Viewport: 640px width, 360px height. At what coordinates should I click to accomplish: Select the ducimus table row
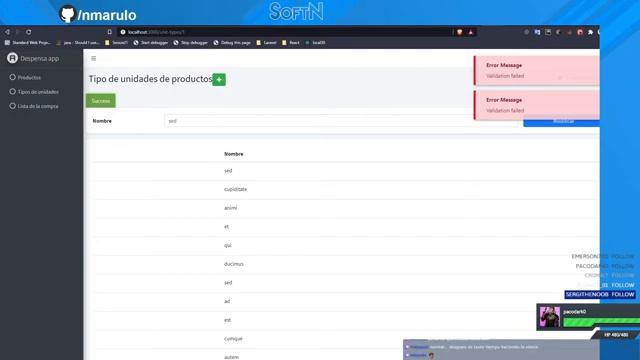point(346,264)
